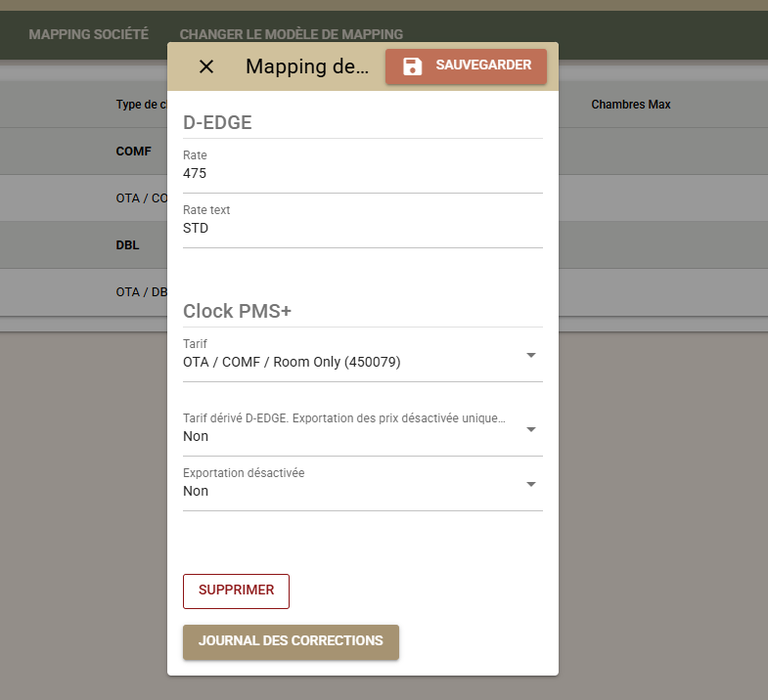
Task: Open the Exportation désactivée dropdown
Action: (362, 490)
